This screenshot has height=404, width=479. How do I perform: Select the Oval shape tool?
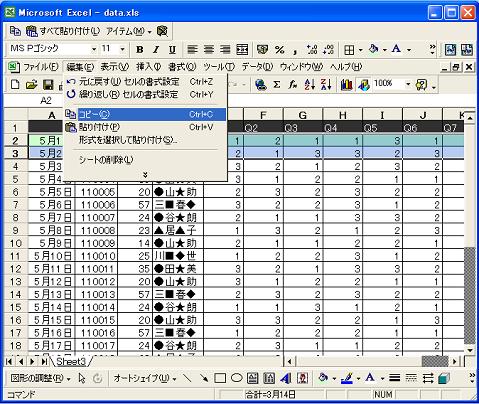click(x=236, y=378)
